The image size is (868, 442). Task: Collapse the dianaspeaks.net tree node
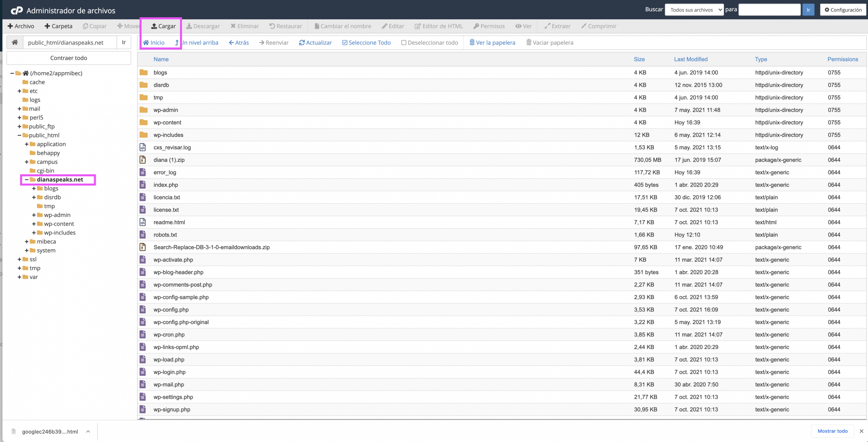27,180
